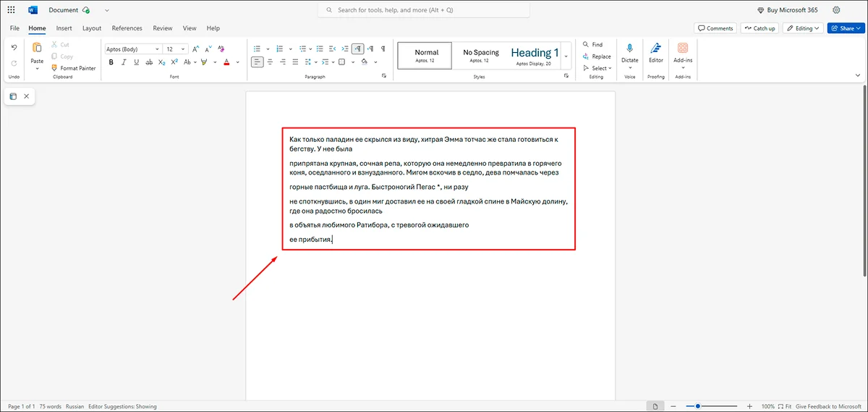Increase paragraph indent

tap(345, 49)
